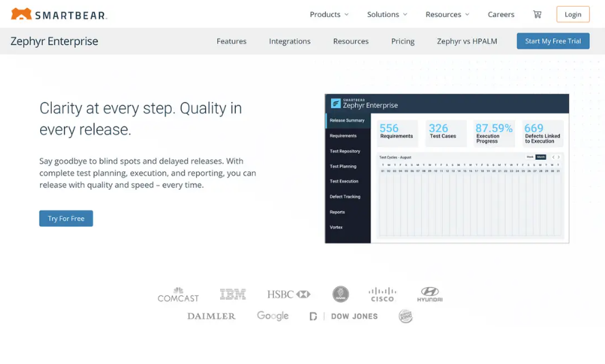
Task: Click Reports in dashboard sidebar
Action: [x=337, y=212]
